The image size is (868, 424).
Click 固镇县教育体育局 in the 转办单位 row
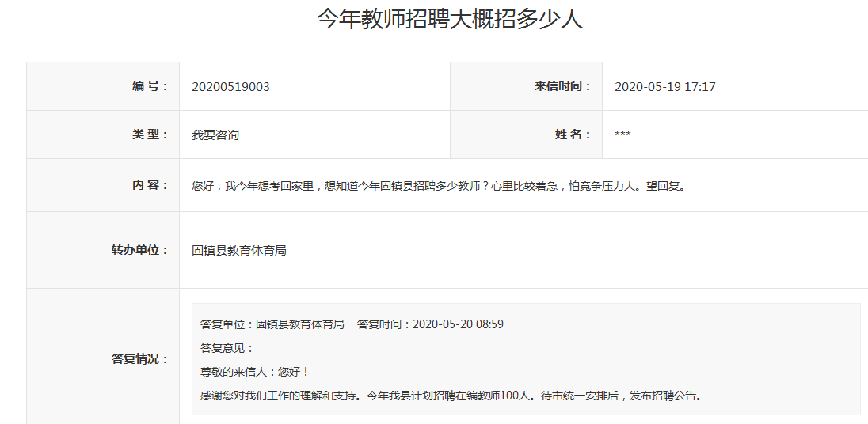coord(239,251)
